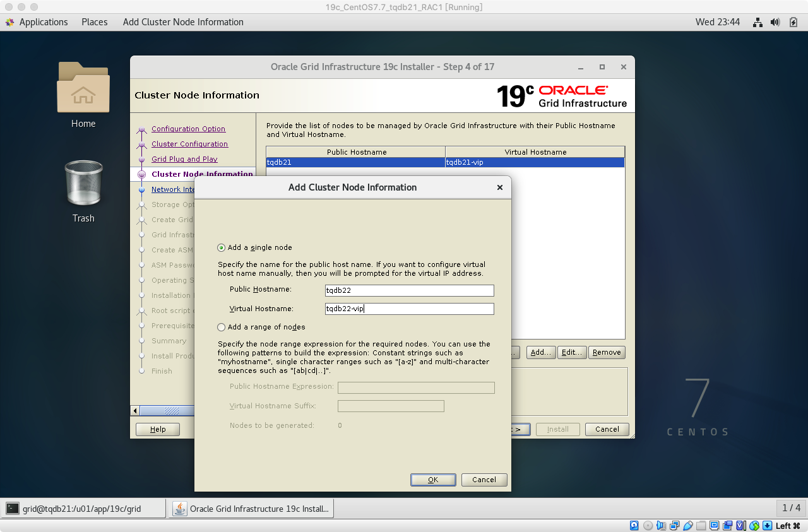Go to Configuration Option step

(188, 129)
